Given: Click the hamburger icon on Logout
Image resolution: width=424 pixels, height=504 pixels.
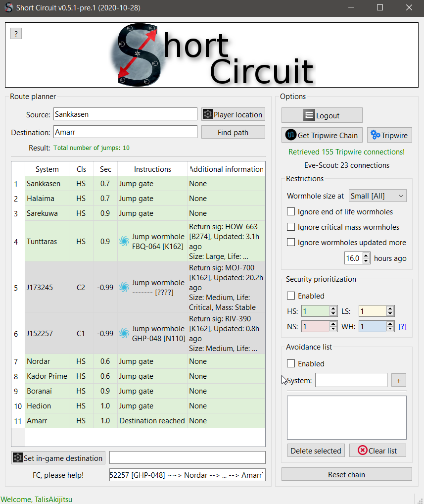Looking at the screenshot, I should point(309,115).
